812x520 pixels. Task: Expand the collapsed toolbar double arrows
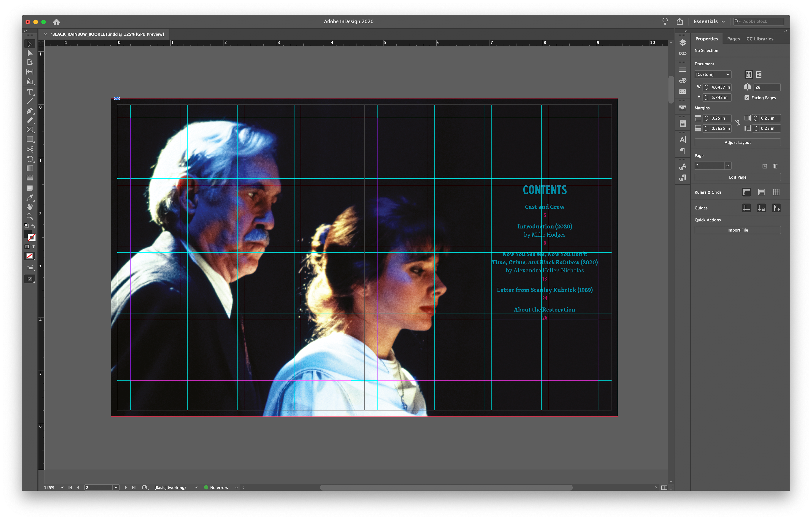(x=25, y=31)
